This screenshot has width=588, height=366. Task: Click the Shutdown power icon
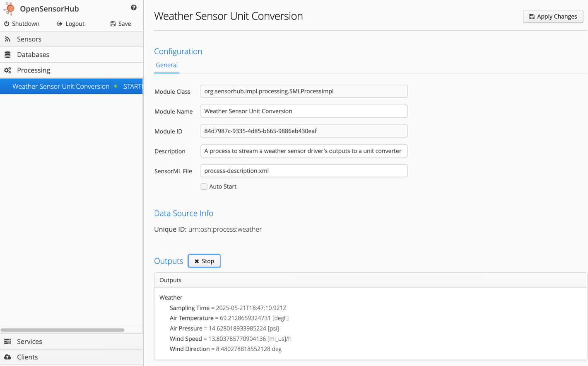tap(7, 24)
